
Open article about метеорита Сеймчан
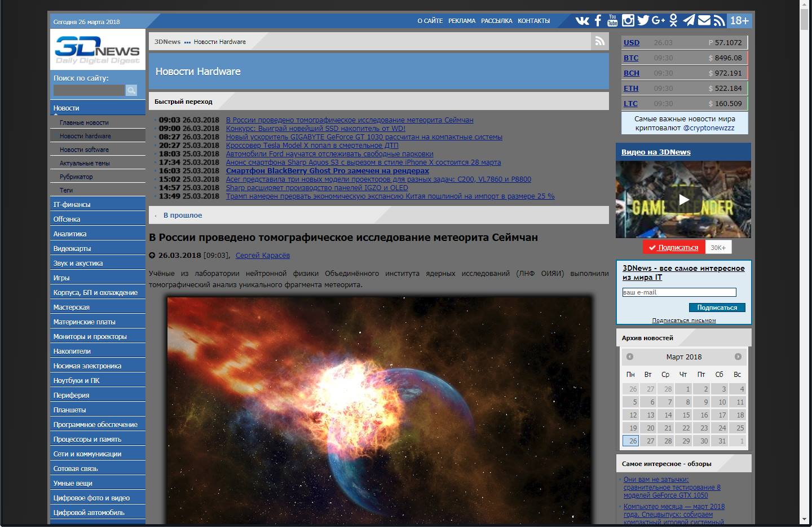click(350, 120)
